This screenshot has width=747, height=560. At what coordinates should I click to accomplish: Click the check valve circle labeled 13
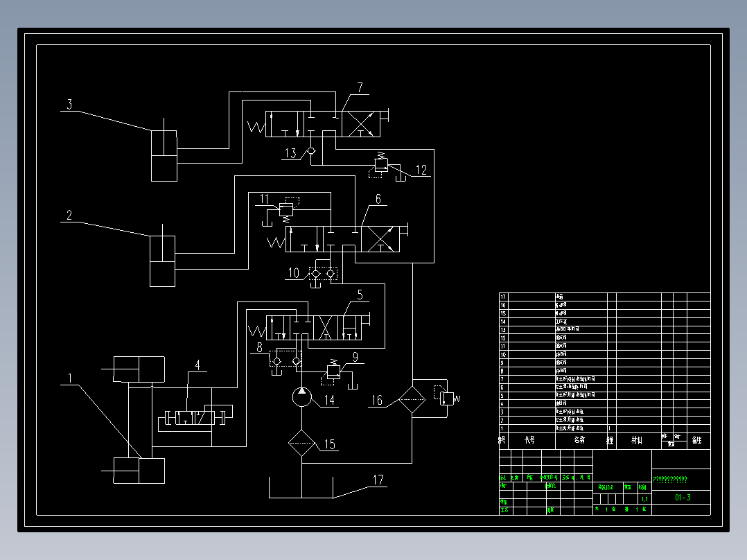coord(310,150)
